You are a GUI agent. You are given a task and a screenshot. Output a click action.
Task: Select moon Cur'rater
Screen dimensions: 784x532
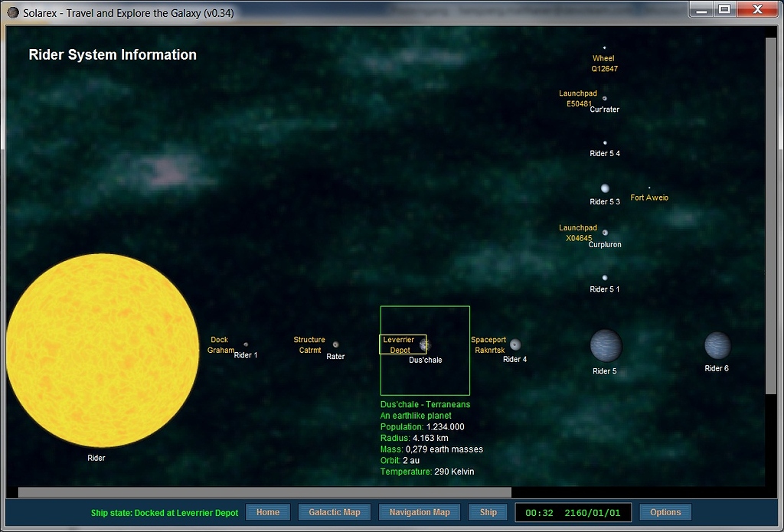click(604, 99)
